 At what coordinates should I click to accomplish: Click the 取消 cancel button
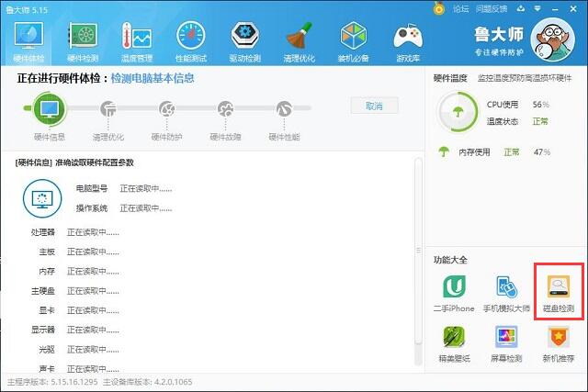coord(374,106)
